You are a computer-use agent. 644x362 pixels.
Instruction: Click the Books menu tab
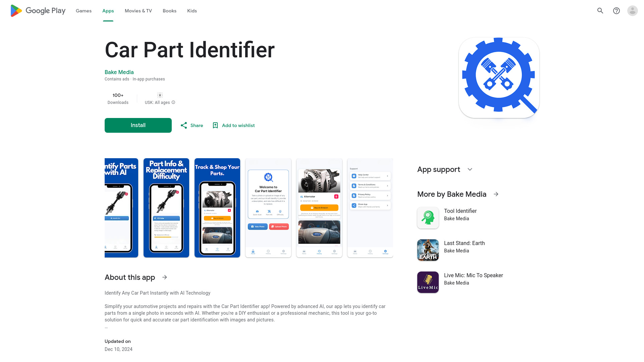click(x=169, y=11)
